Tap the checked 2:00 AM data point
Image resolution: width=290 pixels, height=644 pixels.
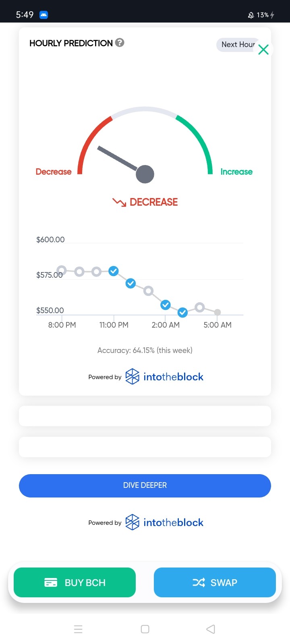(166, 305)
